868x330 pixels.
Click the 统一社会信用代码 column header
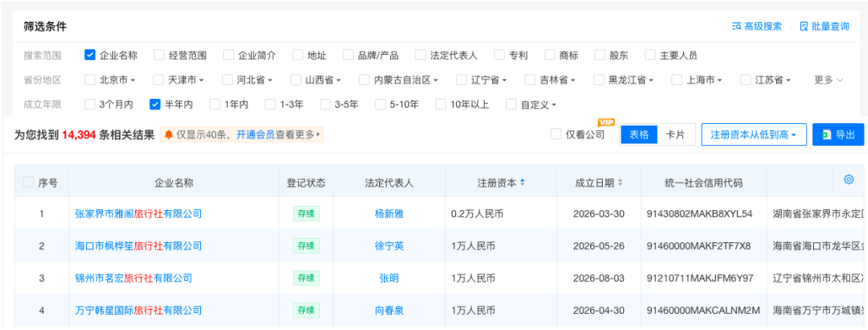703,182
